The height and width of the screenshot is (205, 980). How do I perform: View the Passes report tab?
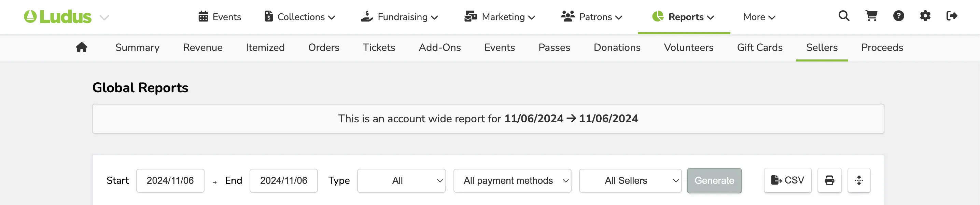(x=554, y=47)
